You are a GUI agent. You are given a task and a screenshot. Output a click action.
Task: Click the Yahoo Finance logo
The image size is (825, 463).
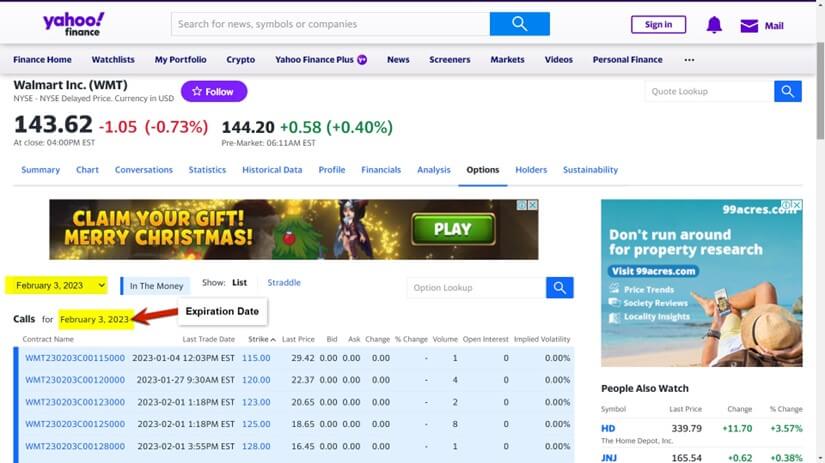[x=74, y=24]
